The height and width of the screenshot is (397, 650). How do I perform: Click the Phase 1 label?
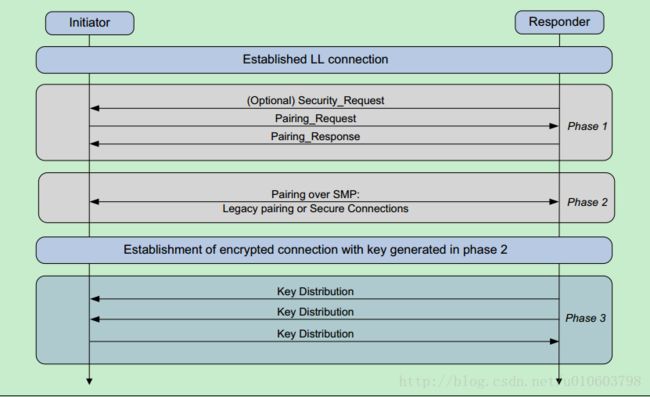click(587, 126)
